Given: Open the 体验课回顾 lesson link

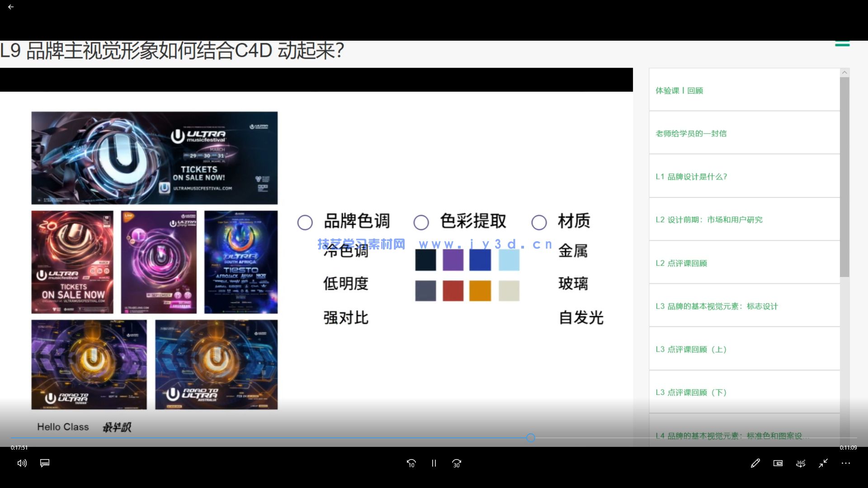Looking at the screenshot, I should coord(679,90).
